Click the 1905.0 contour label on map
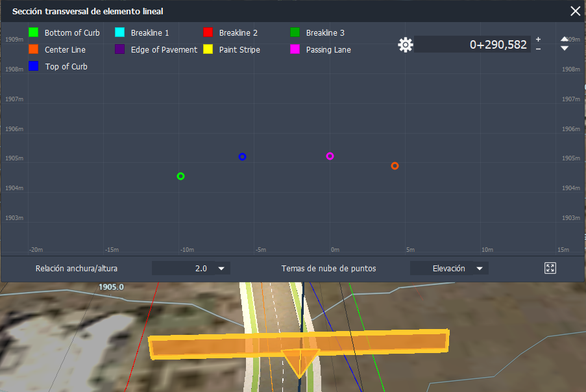 point(111,287)
